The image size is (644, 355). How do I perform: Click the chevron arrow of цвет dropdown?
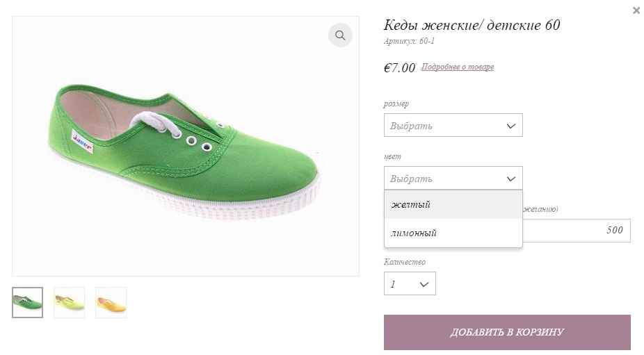coord(511,179)
